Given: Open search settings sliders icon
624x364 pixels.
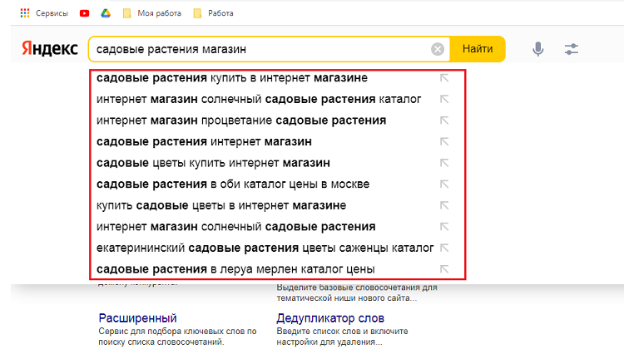Looking at the screenshot, I should [571, 49].
